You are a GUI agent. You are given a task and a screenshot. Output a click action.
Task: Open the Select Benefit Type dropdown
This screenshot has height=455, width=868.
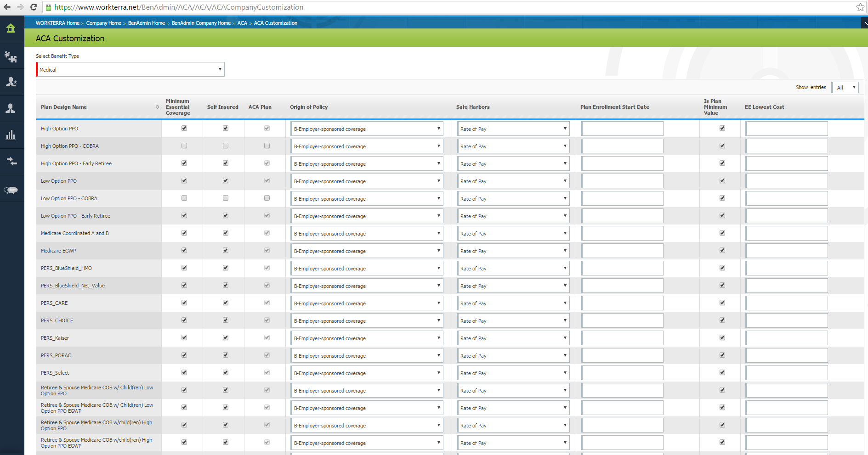tap(130, 70)
